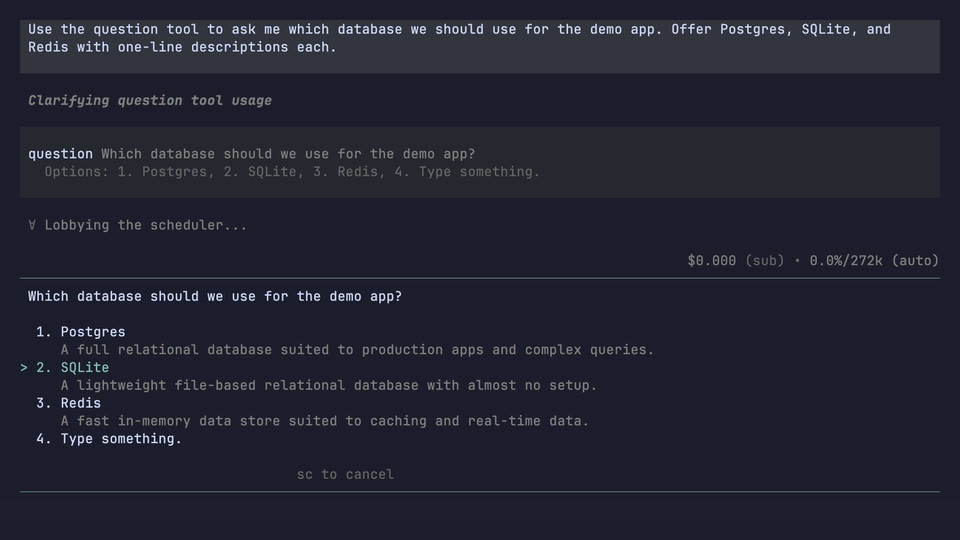
Task: Click the 'Options: 1. Postgres, 2. SQLite' summary line
Action: pyautogui.click(x=292, y=172)
